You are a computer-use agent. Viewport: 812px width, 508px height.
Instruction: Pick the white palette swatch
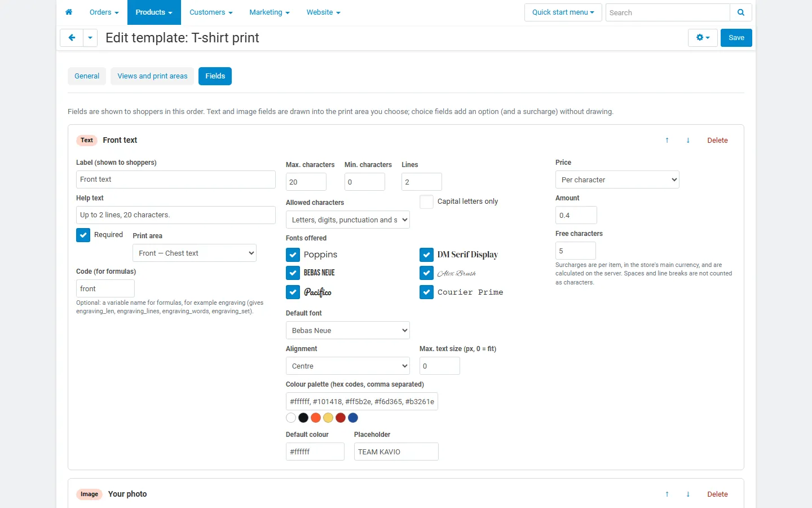291,418
